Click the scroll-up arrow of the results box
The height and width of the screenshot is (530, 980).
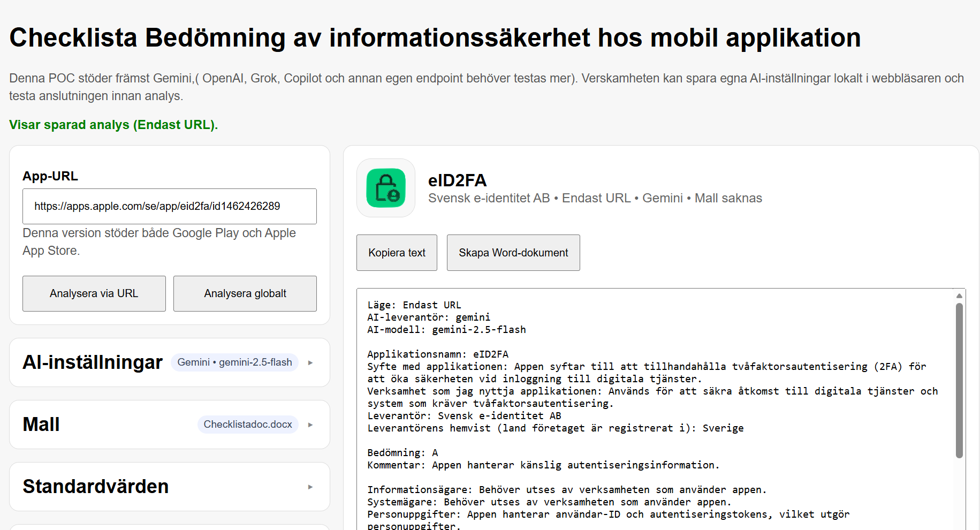959,296
